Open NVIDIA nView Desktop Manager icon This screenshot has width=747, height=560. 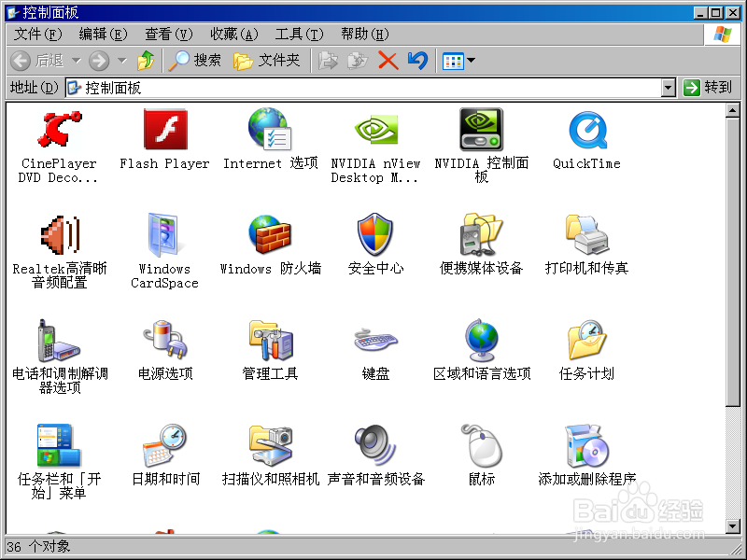coord(376,130)
